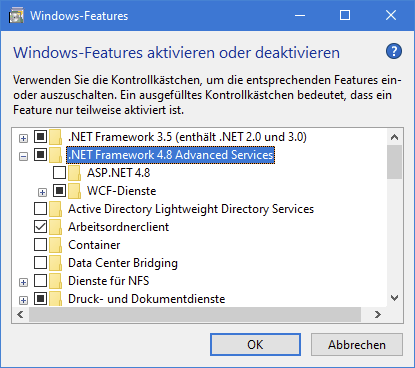Viewport: 415px width, 368px height.
Task: Enable Active Directory Lightweight Directory Services checkbox
Action: [x=40, y=209]
